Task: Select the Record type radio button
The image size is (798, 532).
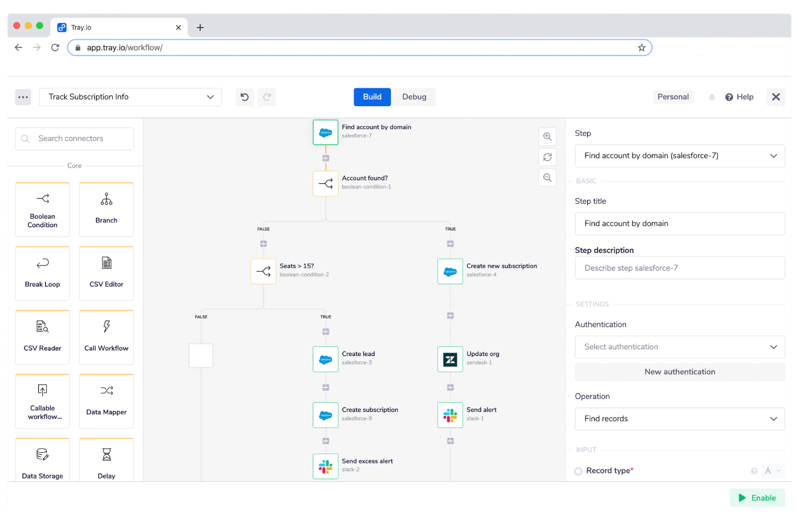Action: pyautogui.click(x=578, y=471)
